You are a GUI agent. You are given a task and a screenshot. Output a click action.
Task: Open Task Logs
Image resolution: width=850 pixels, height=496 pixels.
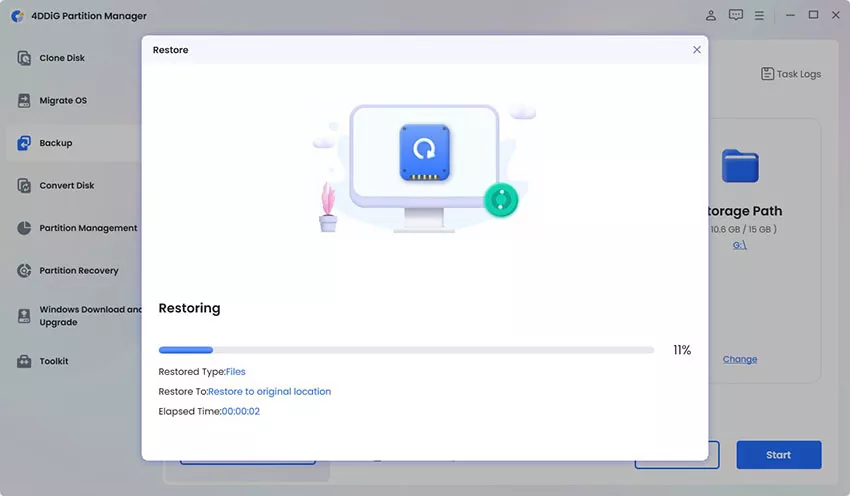click(791, 74)
